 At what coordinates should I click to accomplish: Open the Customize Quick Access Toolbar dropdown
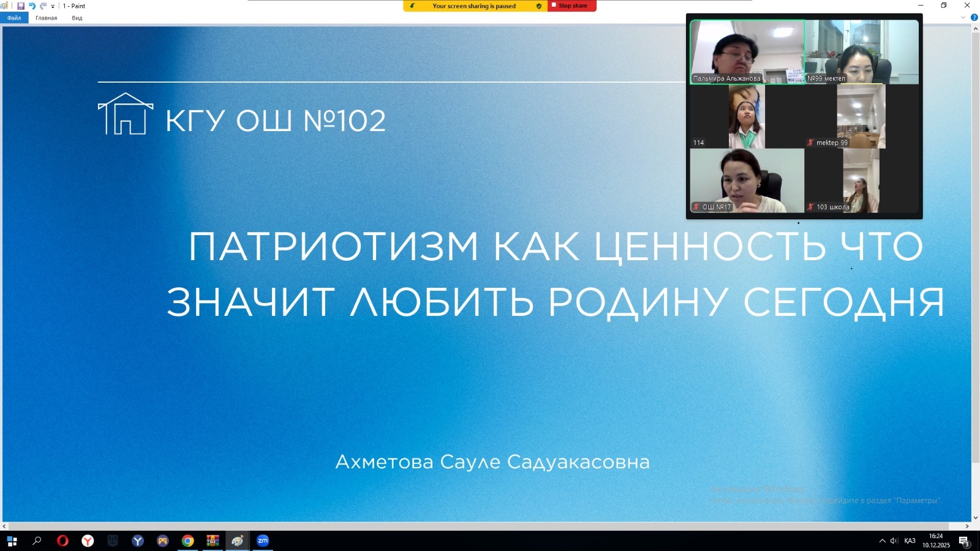pos(53,6)
